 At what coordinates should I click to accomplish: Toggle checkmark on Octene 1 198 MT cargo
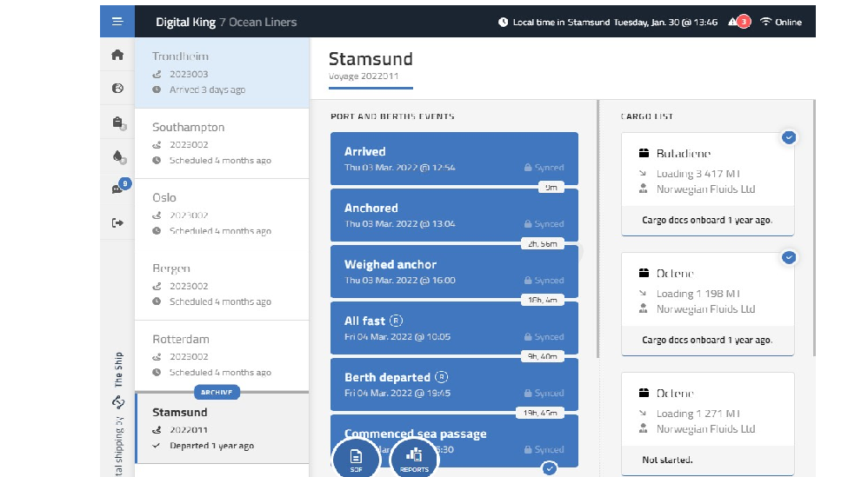(789, 257)
